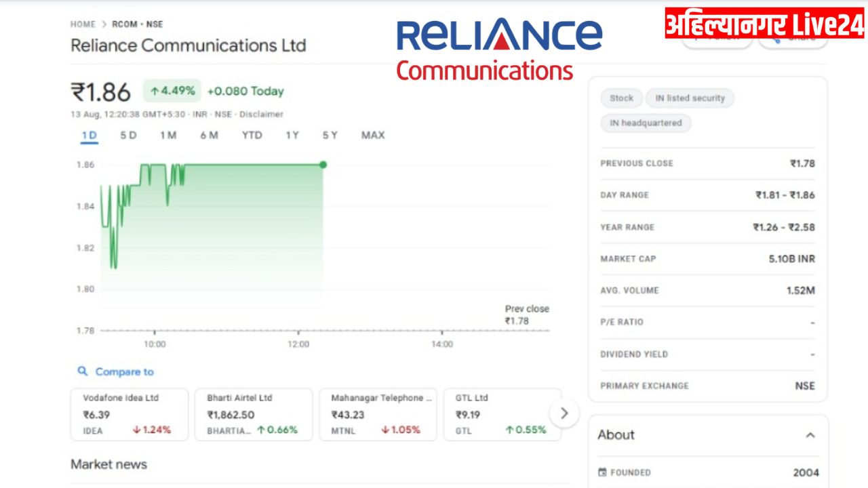Screen dimensions: 868x488
Task: Click the RCOM • NSE breadcrumb
Action: [x=137, y=24]
